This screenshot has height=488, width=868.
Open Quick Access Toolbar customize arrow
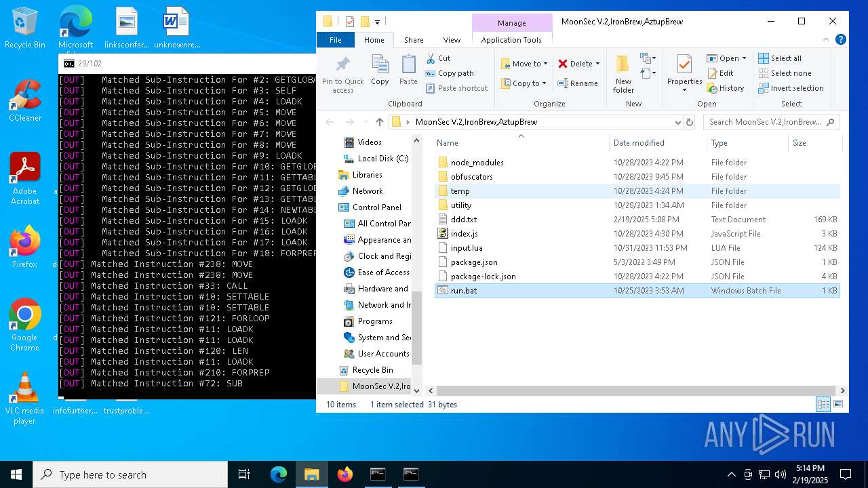[x=378, y=22]
